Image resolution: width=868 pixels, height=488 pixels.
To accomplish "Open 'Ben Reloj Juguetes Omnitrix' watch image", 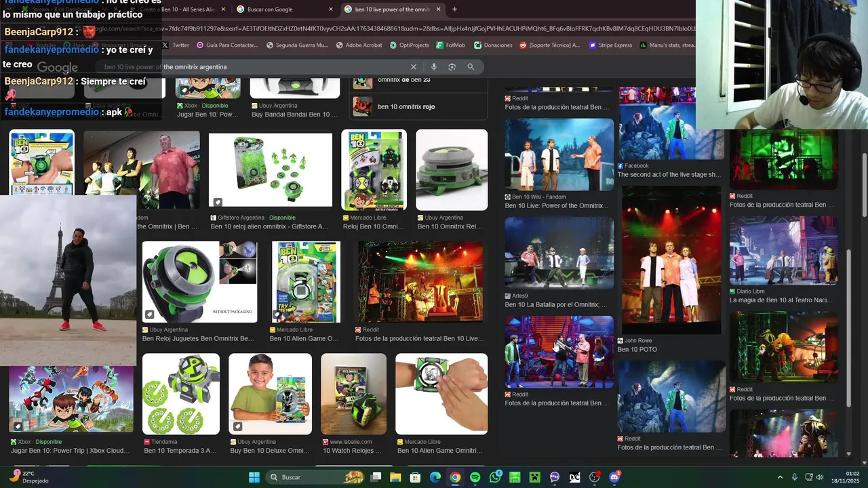I will [199, 282].
